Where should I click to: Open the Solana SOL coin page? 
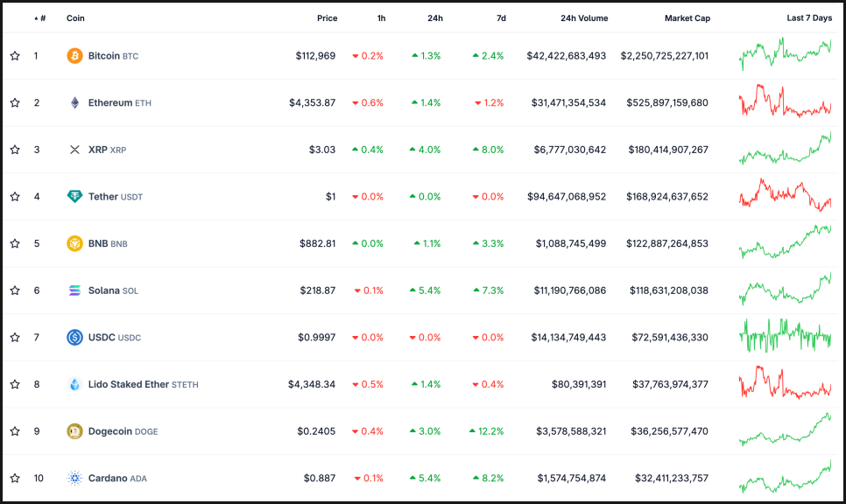tap(113, 290)
